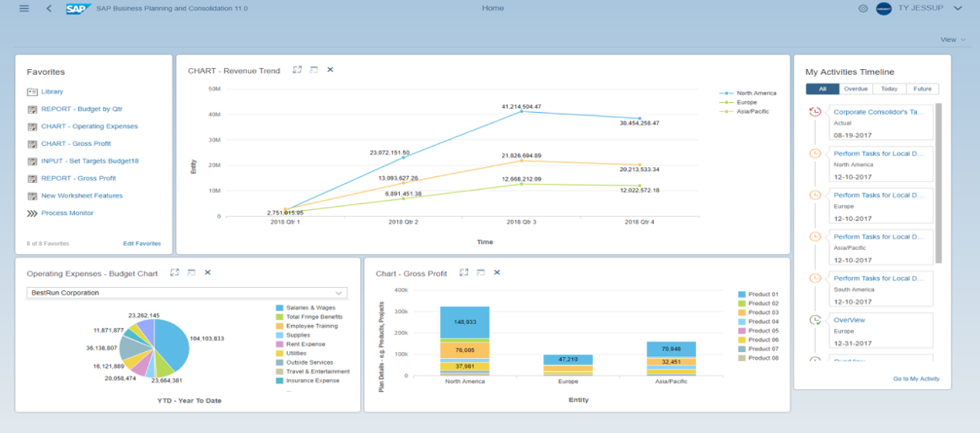
Task: Remove the Operating Expenses chart tile
Action: (207, 272)
